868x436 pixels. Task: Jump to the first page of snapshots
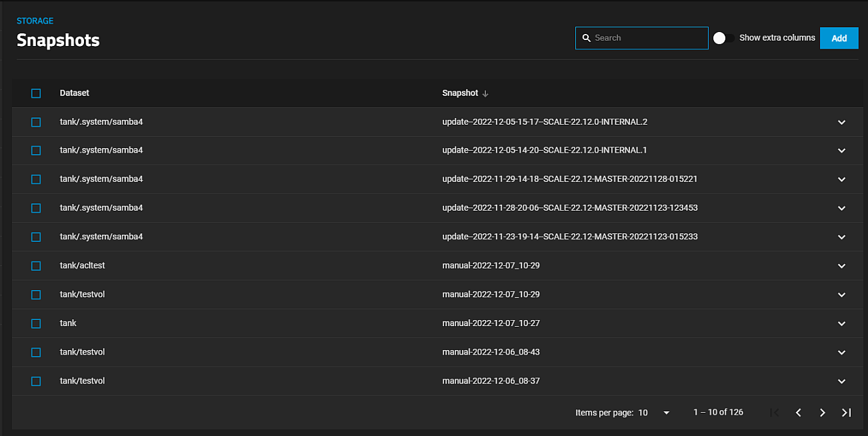click(x=775, y=412)
